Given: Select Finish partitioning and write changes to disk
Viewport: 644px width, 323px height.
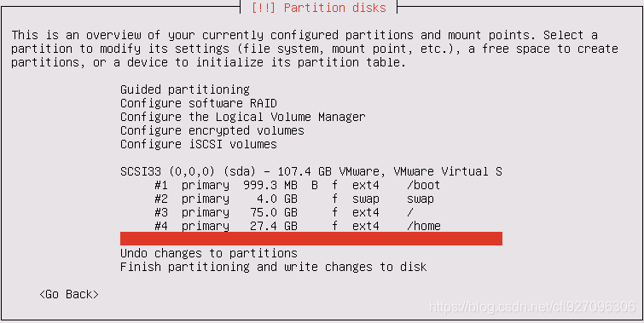Looking at the screenshot, I should [274, 268].
